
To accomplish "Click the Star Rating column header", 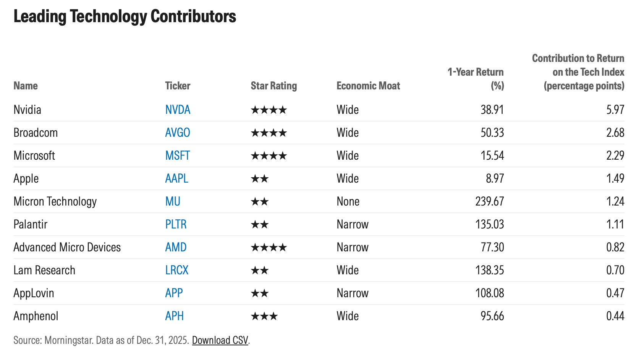I will coord(273,86).
